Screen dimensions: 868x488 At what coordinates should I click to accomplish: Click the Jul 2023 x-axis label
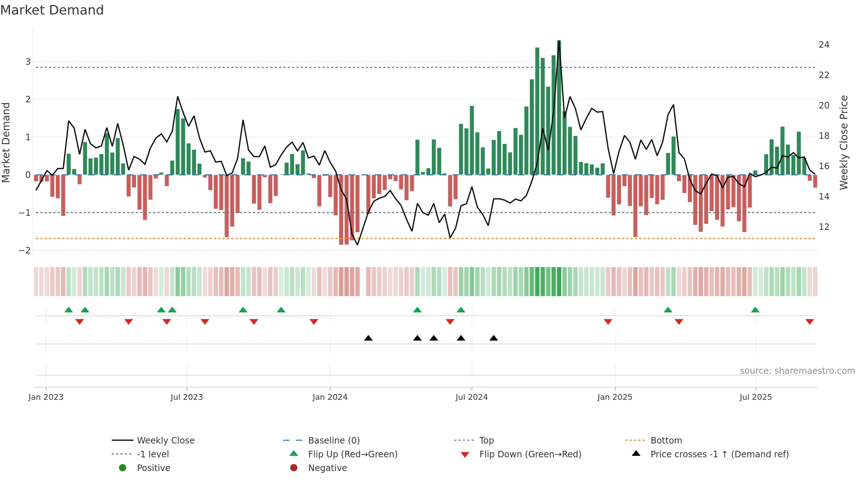click(x=187, y=397)
